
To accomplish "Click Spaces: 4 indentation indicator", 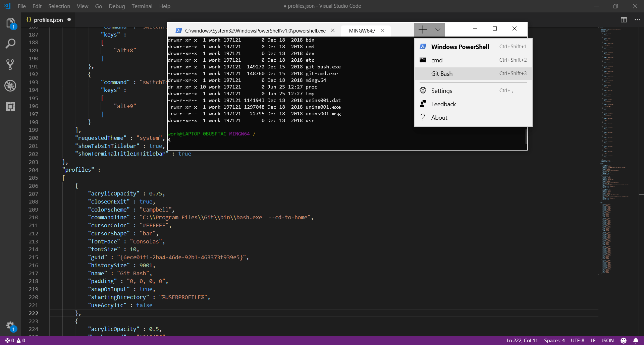I will pos(554,340).
